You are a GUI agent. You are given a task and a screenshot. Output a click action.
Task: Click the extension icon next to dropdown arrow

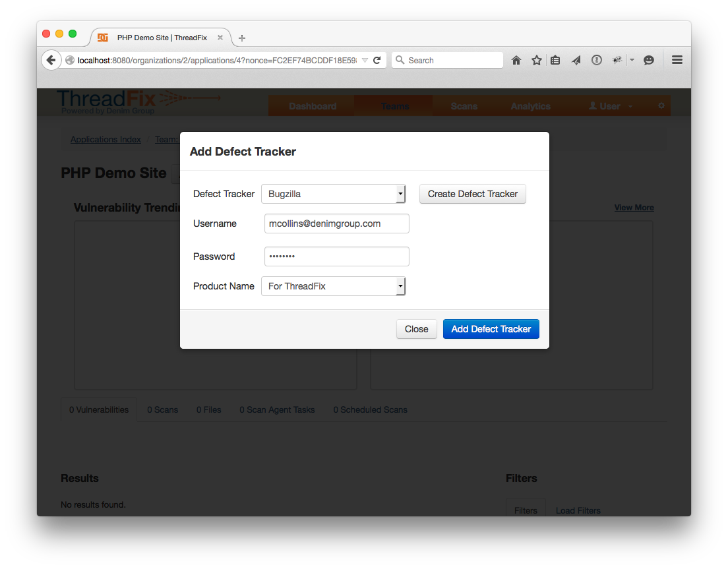[617, 60]
